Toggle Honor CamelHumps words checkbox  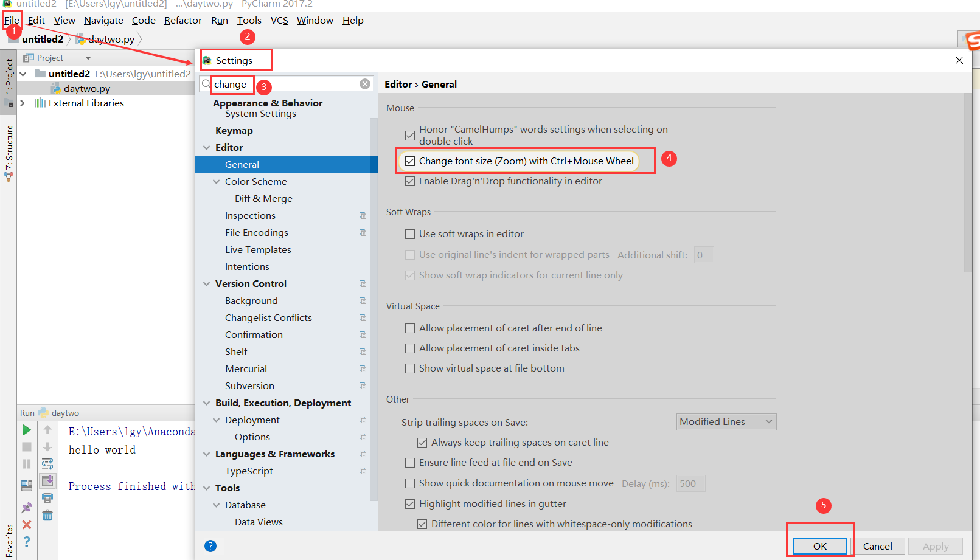point(410,135)
